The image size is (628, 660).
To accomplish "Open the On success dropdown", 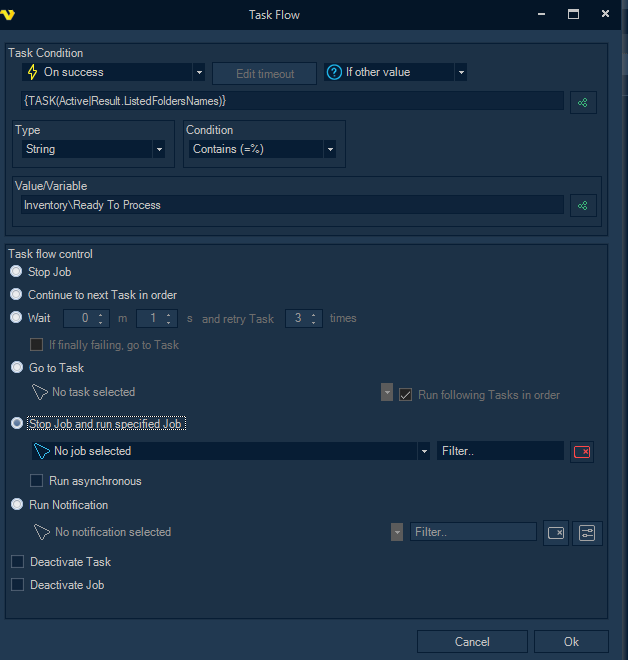I will [198, 72].
